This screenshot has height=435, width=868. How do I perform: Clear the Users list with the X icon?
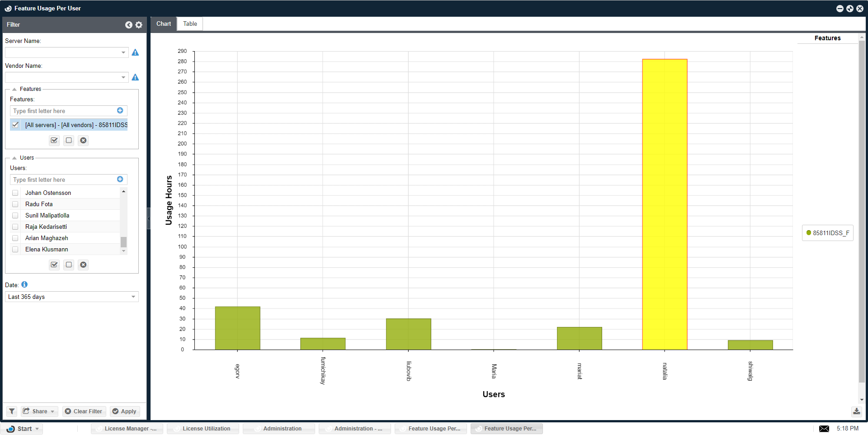point(83,265)
